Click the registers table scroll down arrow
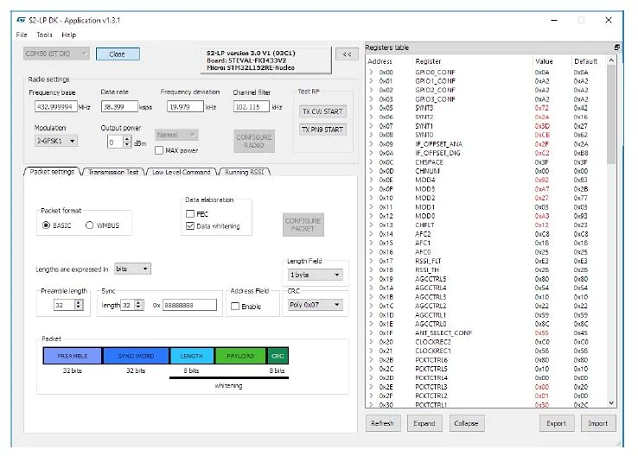The width and height of the screenshot is (638, 456). [x=611, y=403]
